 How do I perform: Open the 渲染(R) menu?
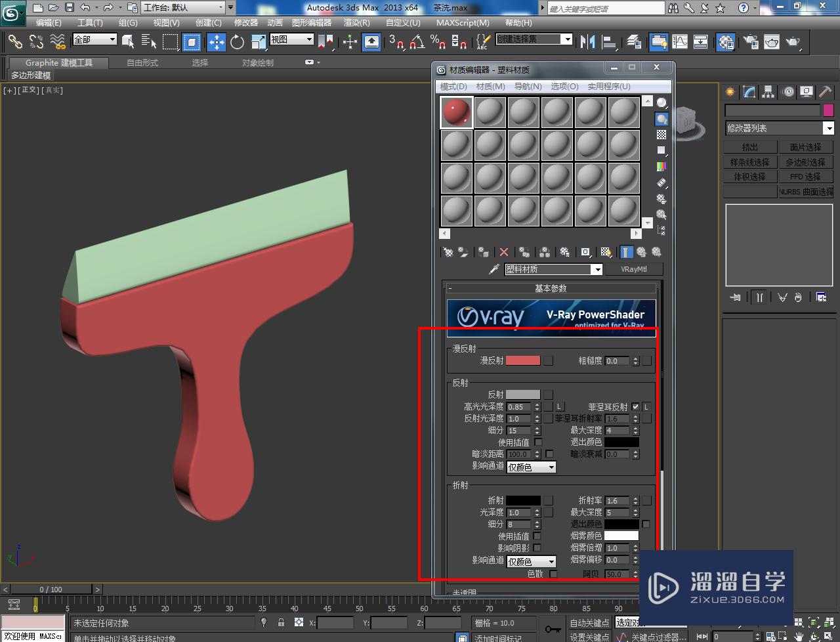coord(357,22)
